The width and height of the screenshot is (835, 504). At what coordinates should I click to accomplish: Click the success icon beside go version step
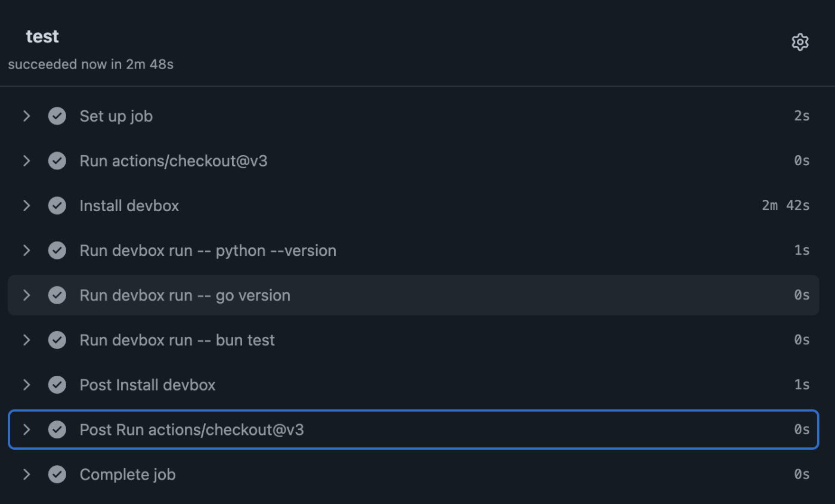[x=57, y=295]
